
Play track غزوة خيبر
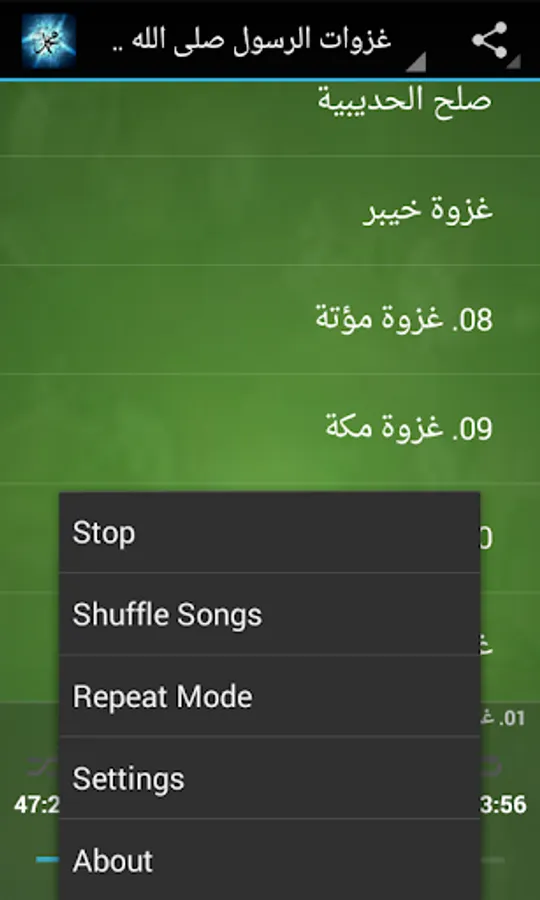point(270,210)
